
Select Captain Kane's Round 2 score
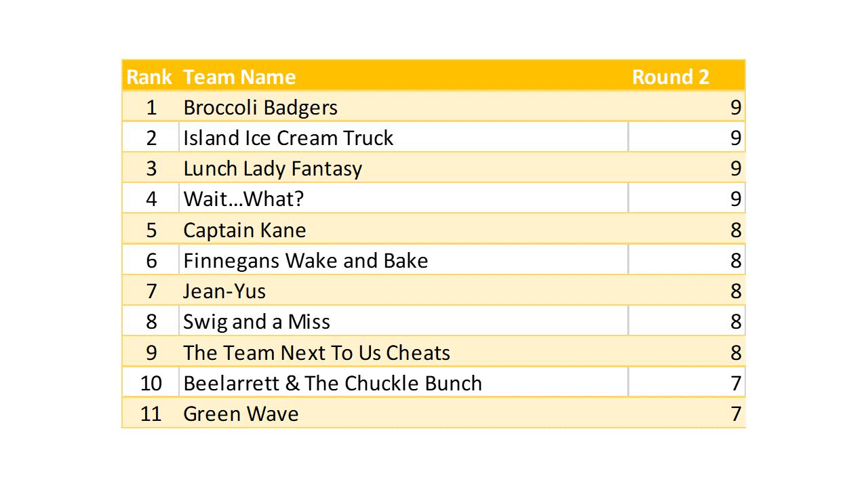coord(735,230)
